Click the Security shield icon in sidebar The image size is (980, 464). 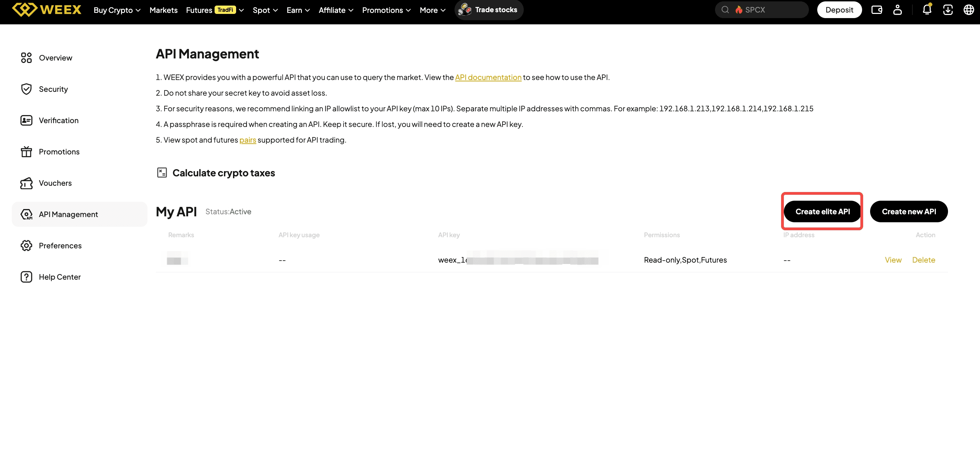point(26,89)
